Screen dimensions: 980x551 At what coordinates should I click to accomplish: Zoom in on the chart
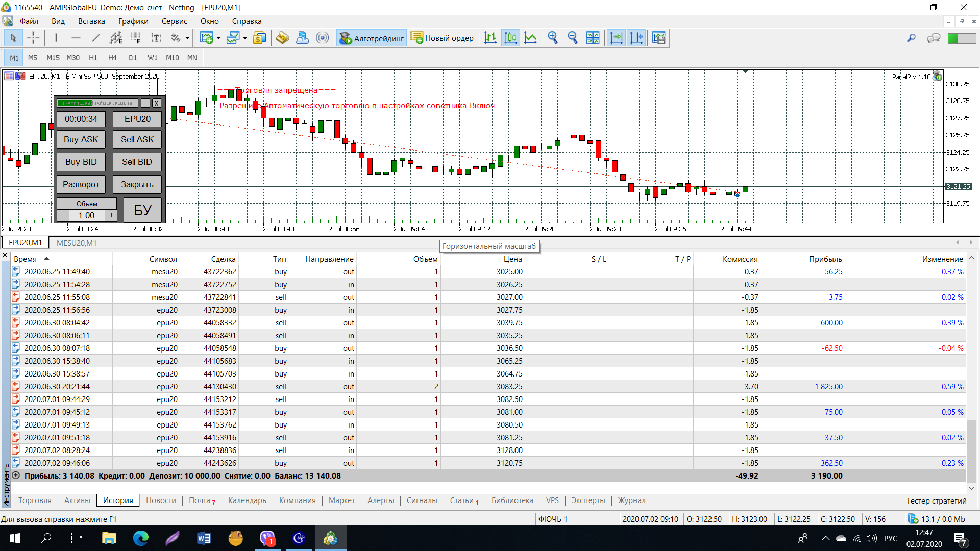[552, 38]
